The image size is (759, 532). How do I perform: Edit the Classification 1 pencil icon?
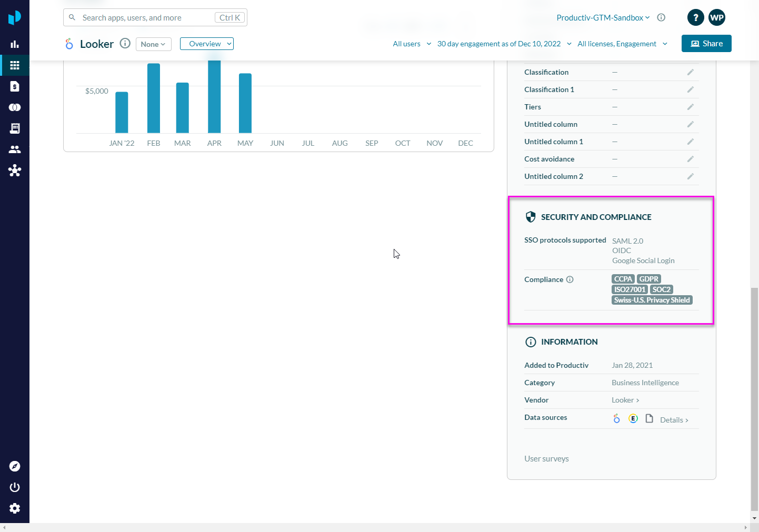(690, 89)
